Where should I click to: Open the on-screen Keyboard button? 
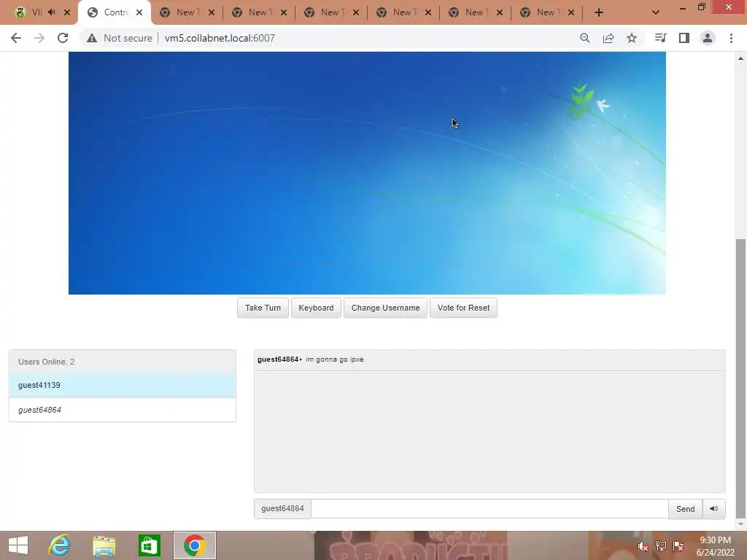[x=316, y=308]
